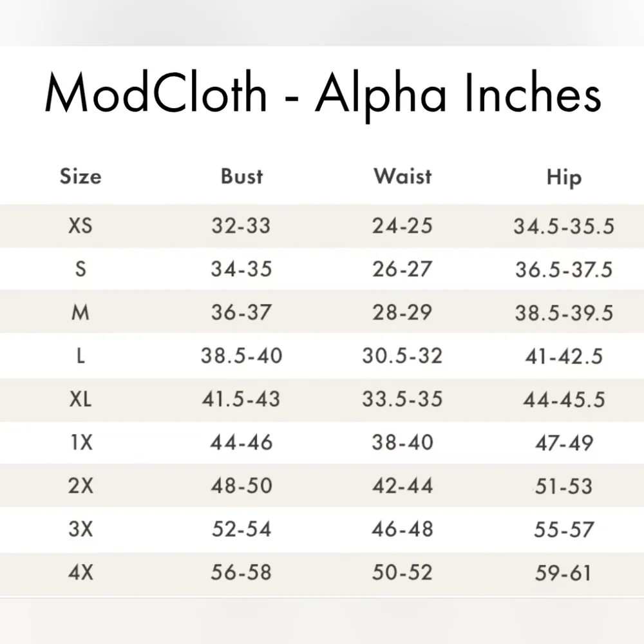
Task: Select the Size column header
Action: point(80,176)
